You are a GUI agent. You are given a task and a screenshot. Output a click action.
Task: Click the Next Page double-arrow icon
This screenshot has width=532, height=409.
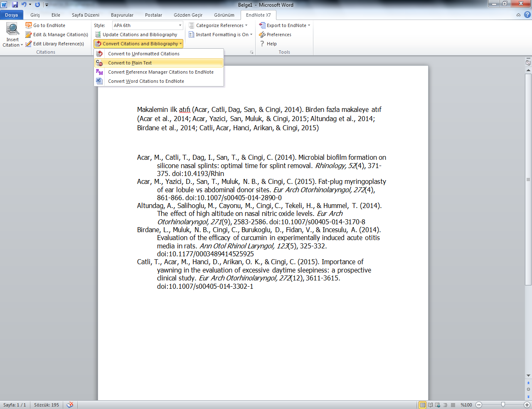528,396
